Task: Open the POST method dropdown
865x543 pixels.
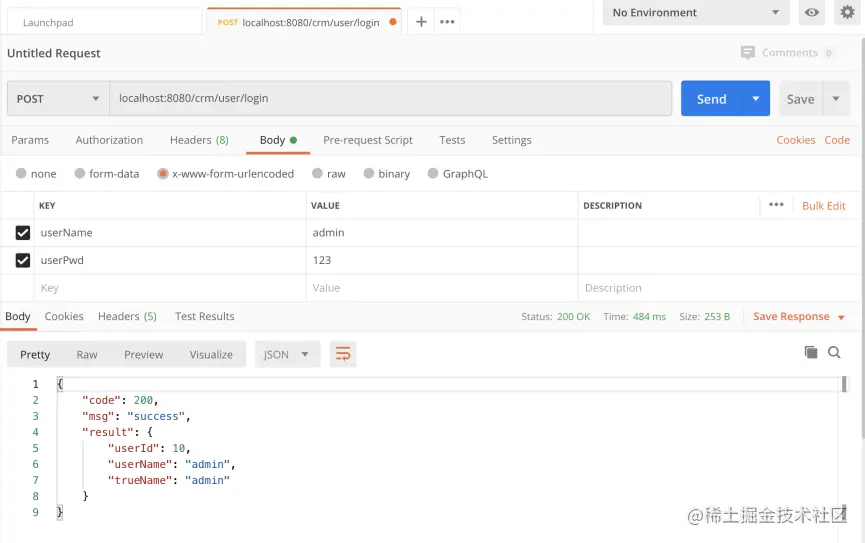Action: point(58,99)
